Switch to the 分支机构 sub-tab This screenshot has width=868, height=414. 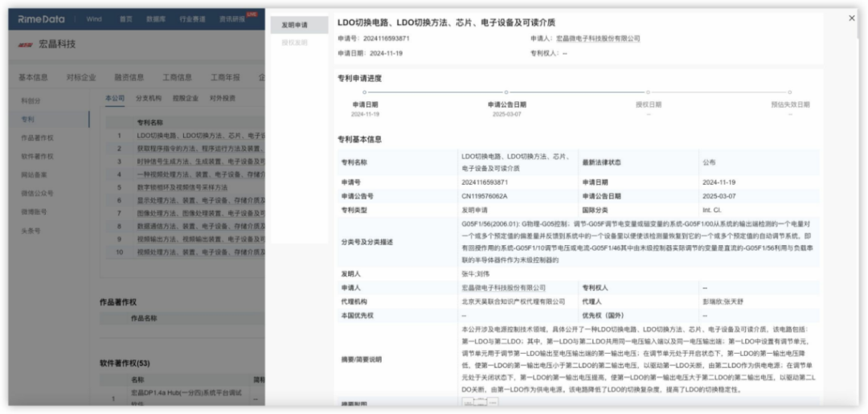[149, 99]
